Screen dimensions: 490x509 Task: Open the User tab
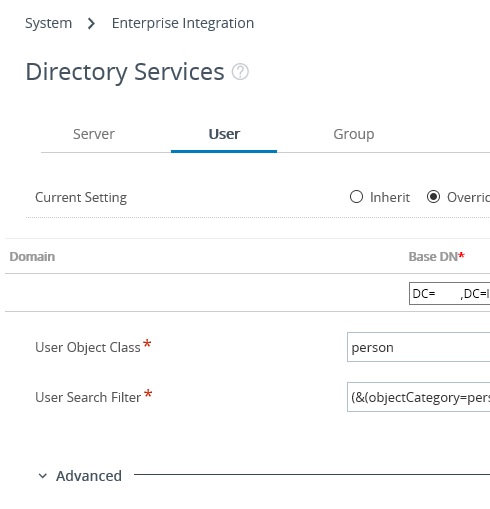224,134
